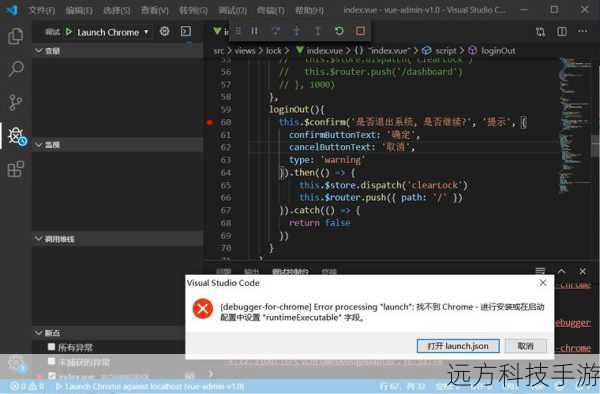Open launch.json via debug gear icon
Image resolution: width=600 pixels, height=394 pixels.
click(x=165, y=31)
